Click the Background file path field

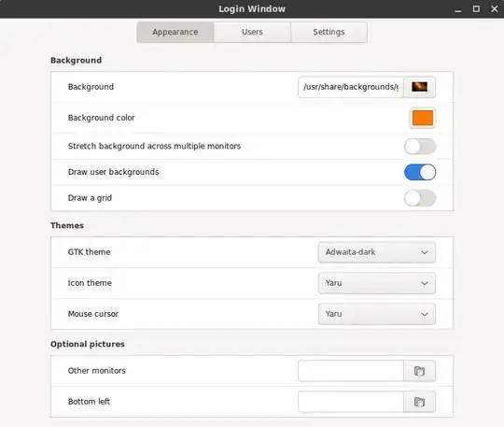tap(351, 87)
